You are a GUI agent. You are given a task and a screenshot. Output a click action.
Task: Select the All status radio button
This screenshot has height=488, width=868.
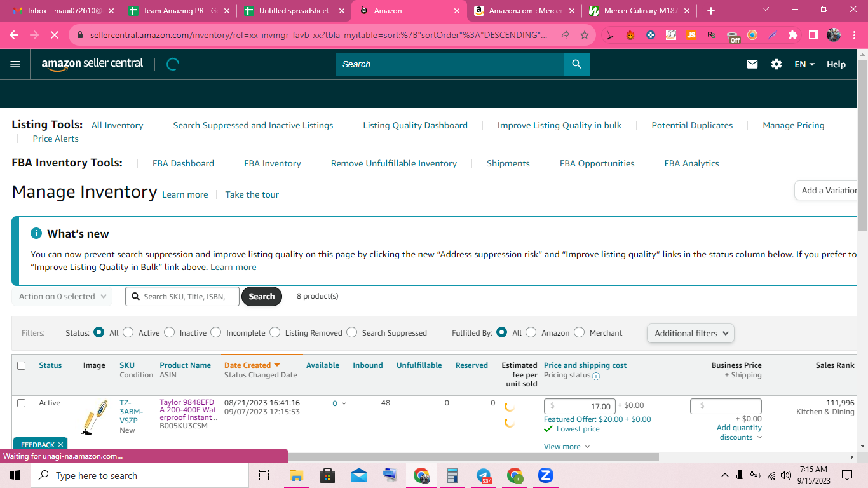pos(98,332)
